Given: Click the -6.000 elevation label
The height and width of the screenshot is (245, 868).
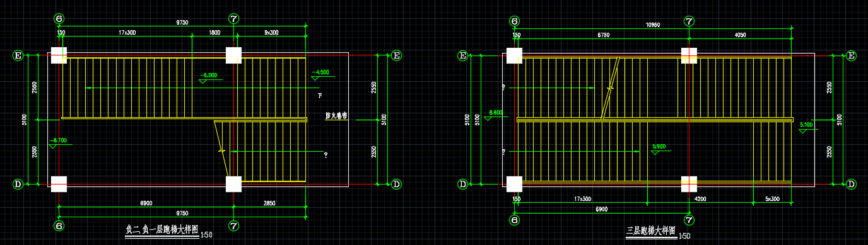Looking at the screenshot, I should coord(208,76).
